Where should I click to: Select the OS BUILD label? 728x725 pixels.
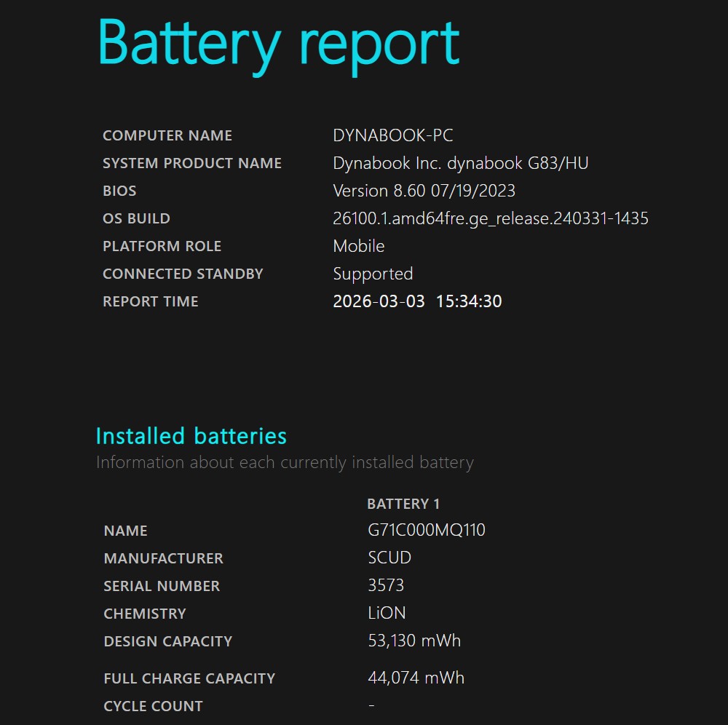[x=136, y=219]
